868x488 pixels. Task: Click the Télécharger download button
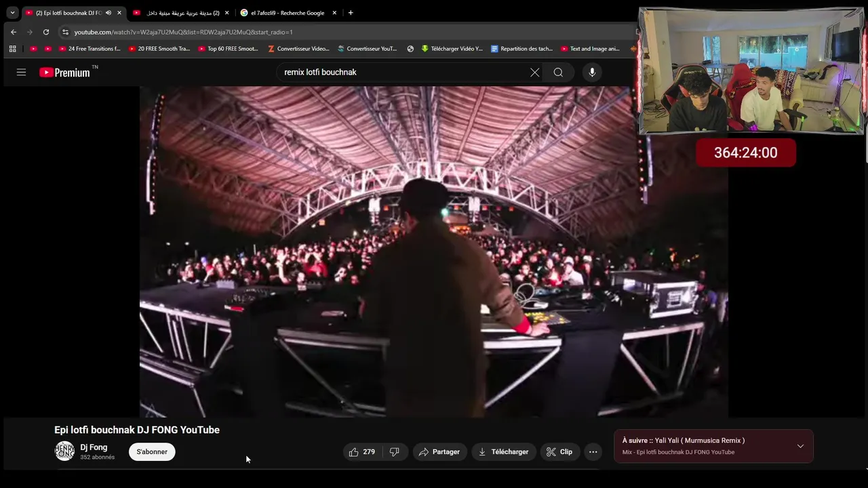coord(503,452)
